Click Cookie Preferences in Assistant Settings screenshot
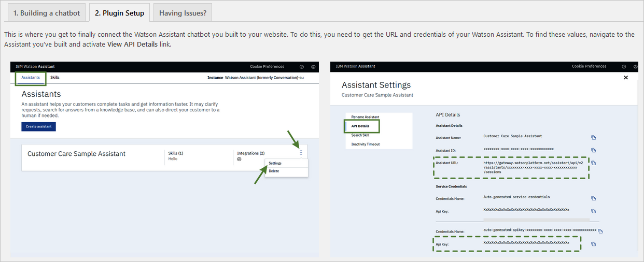Screen dimensions: 644x262 [589, 66]
